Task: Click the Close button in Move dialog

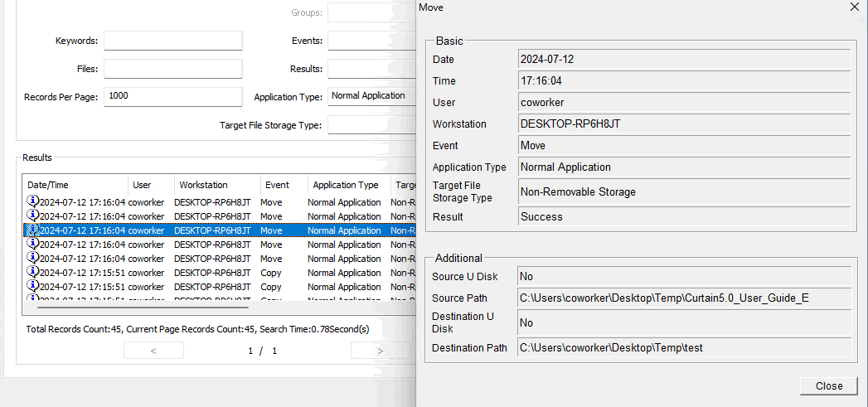Action: 829,386
